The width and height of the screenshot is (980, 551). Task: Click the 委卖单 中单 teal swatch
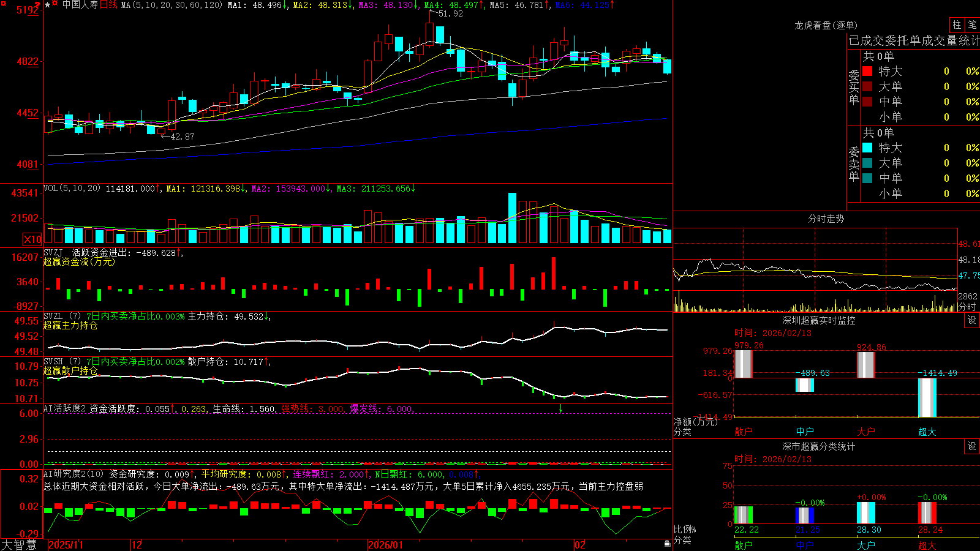[867, 178]
